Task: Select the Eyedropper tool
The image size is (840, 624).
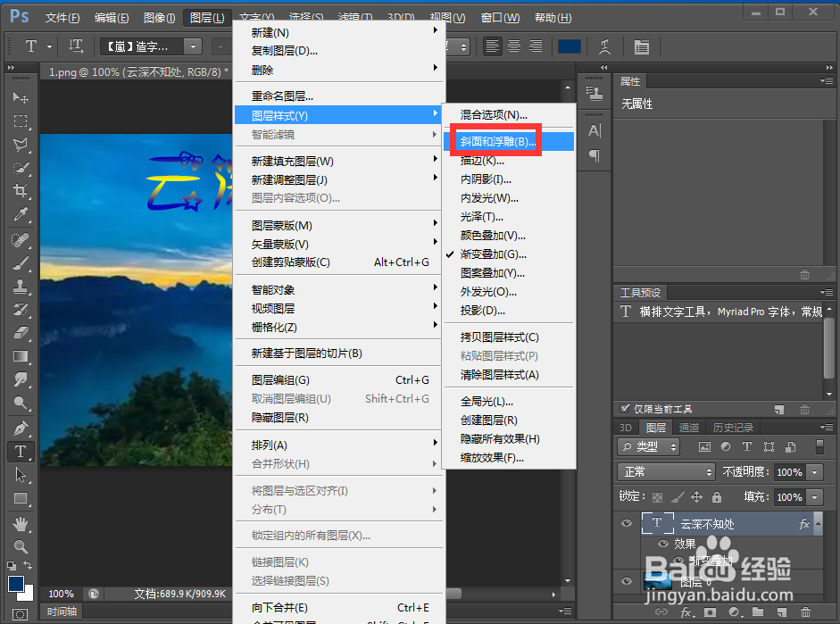Action: pyautogui.click(x=21, y=215)
